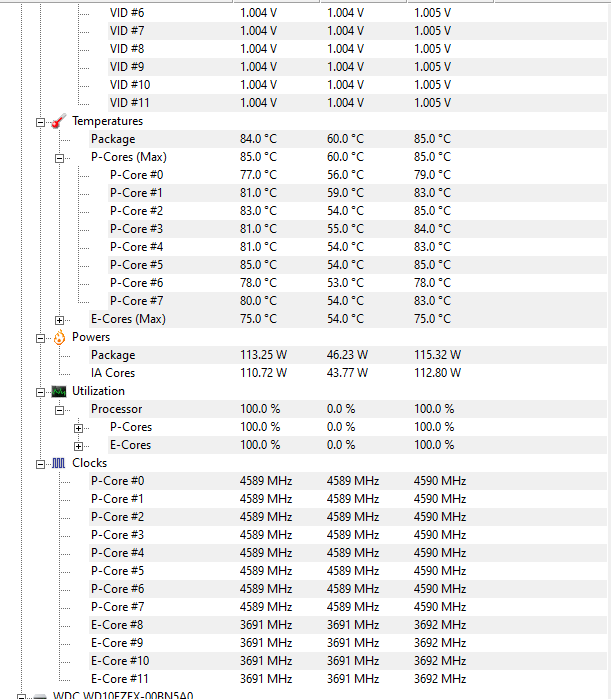Expand the E-Cores (Max) temperature group

pyautogui.click(x=60, y=319)
